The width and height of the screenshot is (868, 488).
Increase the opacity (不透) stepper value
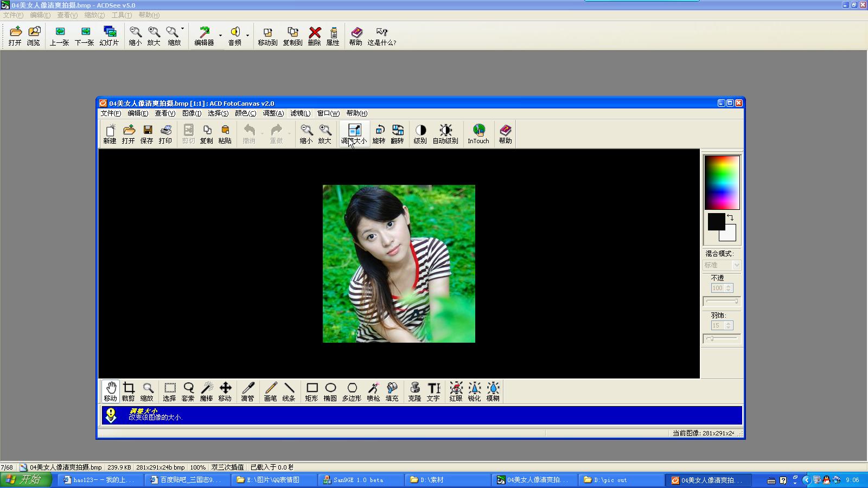pos(729,286)
